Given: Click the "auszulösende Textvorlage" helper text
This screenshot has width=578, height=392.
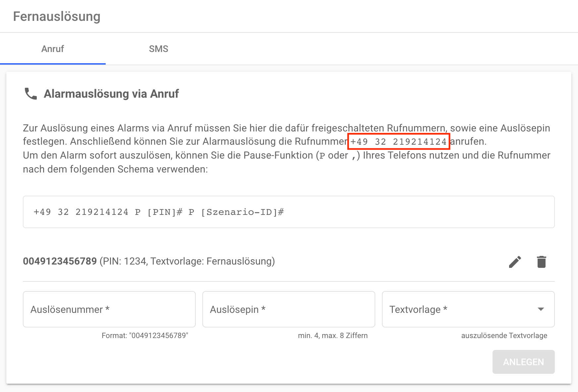Looking at the screenshot, I should 504,335.
